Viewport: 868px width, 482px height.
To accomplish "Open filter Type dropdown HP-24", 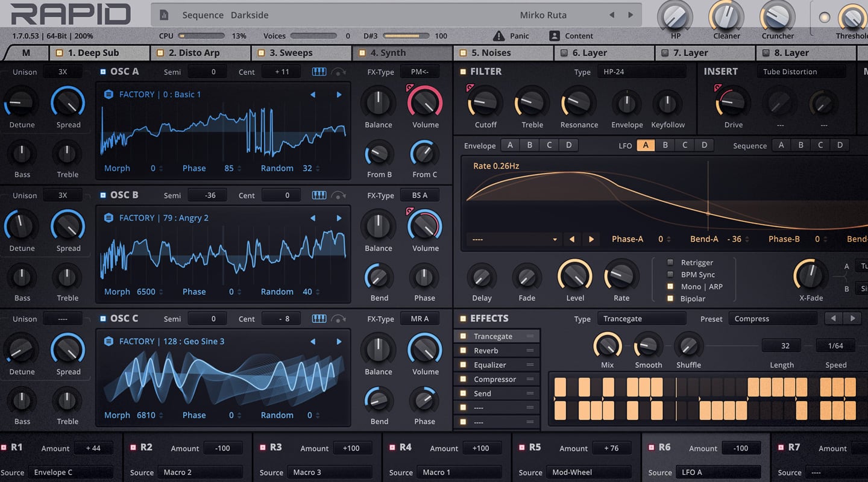I will pyautogui.click(x=641, y=72).
